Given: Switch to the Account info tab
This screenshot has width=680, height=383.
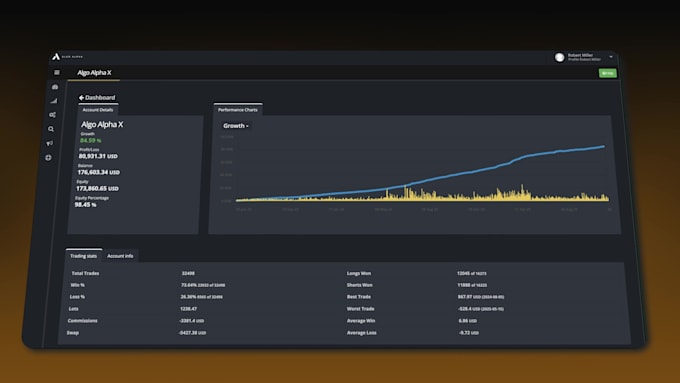Looking at the screenshot, I should click(120, 256).
